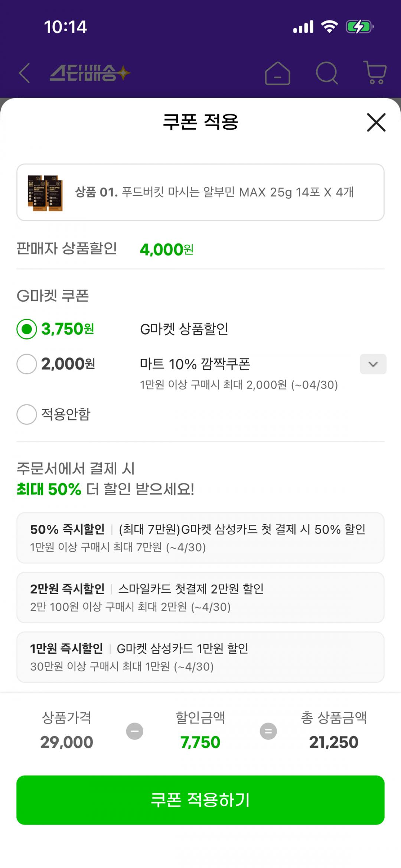Image resolution: width=401 pixels, height=868 pixels.
Task: Select the 3,750원 G마켓 상품할인 radio
Action: click(x=27, y=329)
